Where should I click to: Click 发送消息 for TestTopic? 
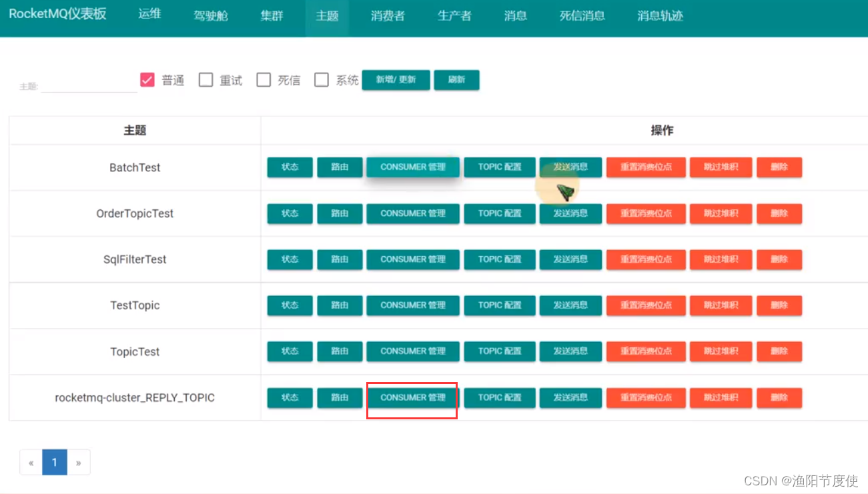click(570, 305)
